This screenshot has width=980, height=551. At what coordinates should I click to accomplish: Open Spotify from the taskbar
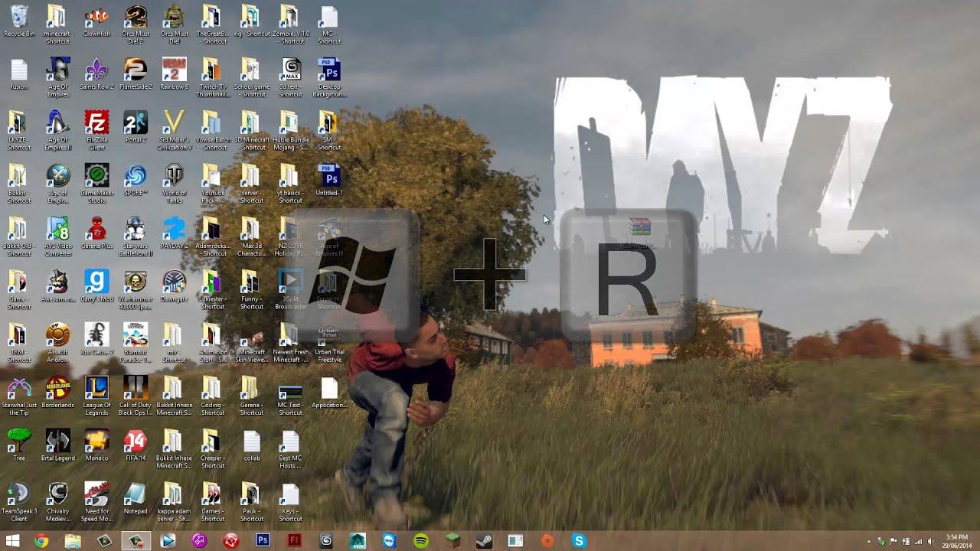pos(420,541)
